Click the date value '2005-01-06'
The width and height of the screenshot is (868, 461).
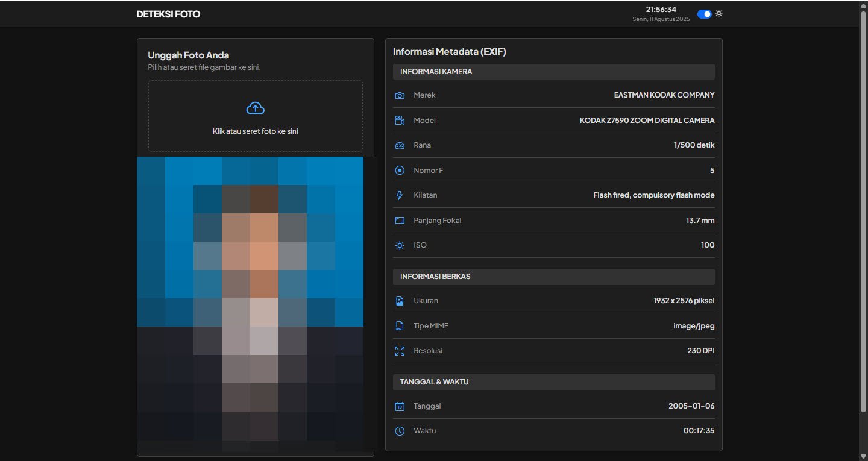click(x=691, y=406)
